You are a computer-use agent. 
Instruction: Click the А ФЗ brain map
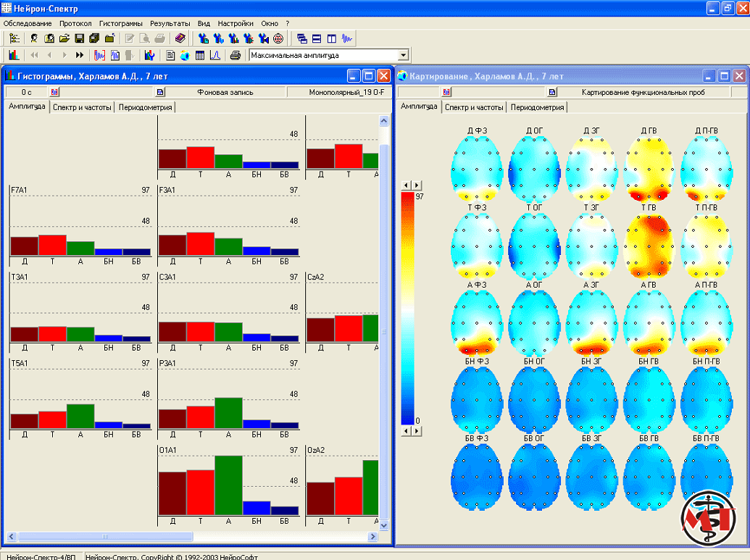point(477,322)
